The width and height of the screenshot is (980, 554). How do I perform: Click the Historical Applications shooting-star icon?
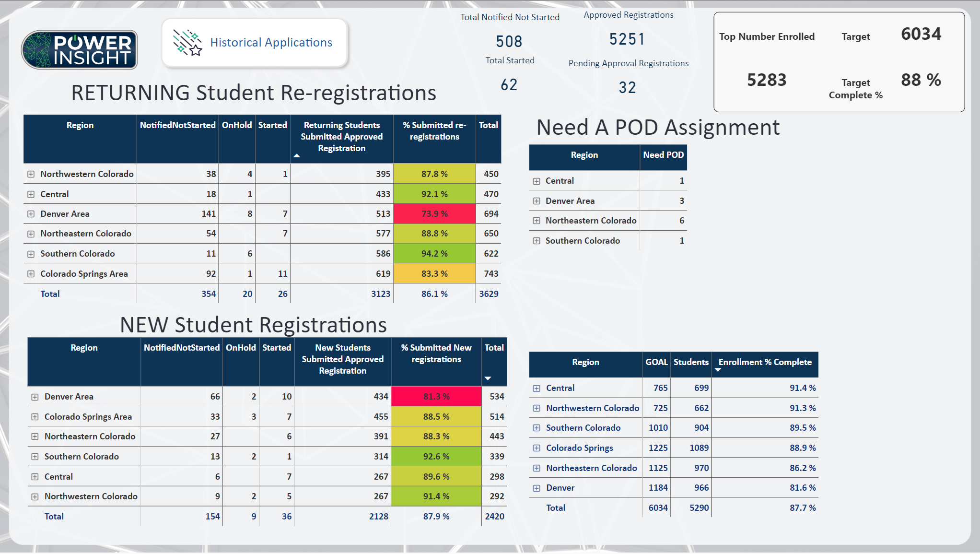(x=187, y=43)
